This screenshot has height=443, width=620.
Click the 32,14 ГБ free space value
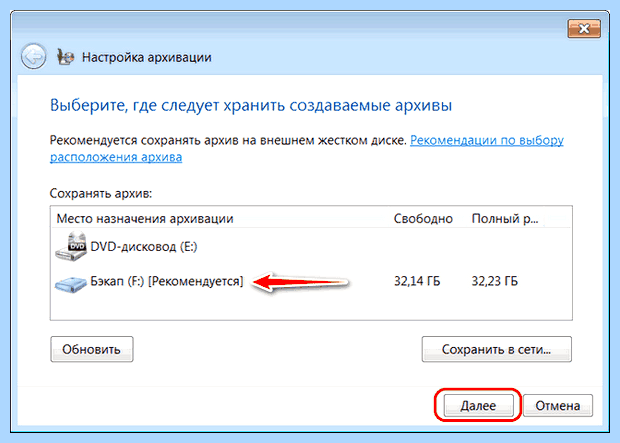(x=417, y=281)
